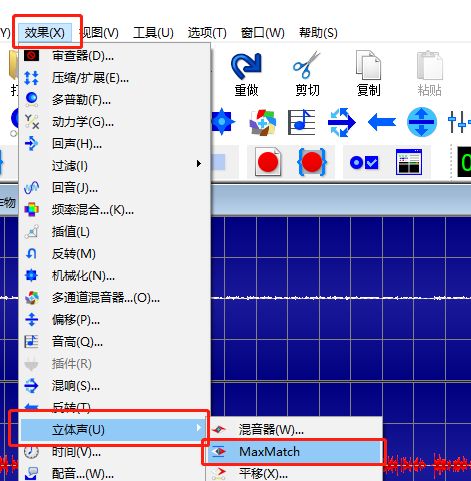
Task: Choose 音高(Q)... effect
Action: (115, 342)
